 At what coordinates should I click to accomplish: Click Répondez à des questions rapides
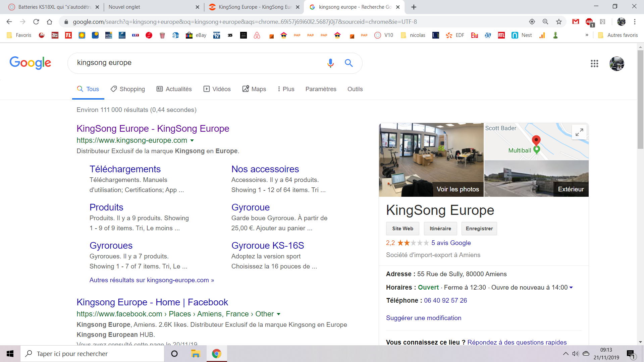pos(517,342)
